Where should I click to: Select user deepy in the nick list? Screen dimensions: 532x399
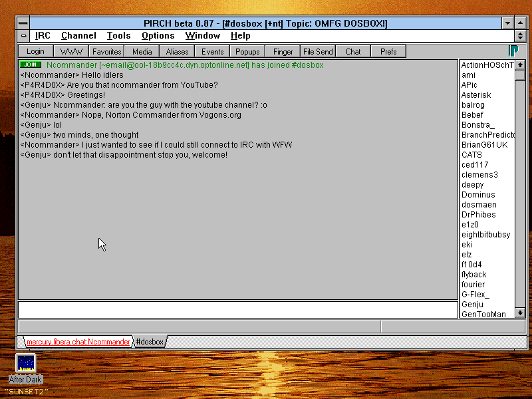(487, 185)
